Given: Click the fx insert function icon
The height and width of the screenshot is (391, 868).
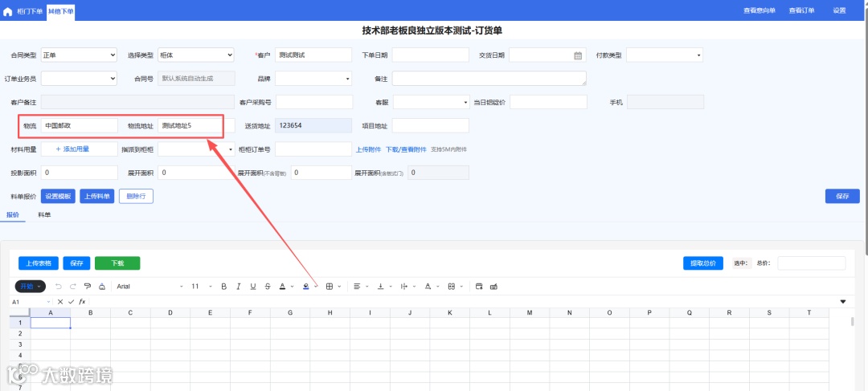Looking at the screenshot, I should (x=82, y=301).
